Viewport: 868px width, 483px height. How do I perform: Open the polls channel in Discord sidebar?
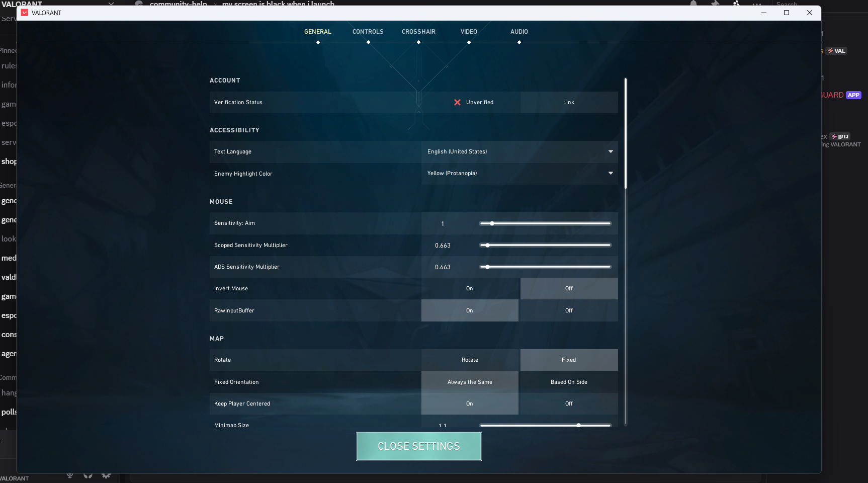click(9, 412)
